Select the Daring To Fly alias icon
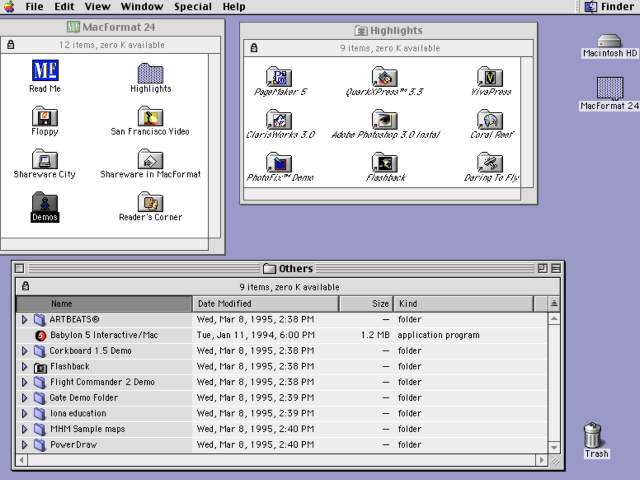Image resolution: width=640 pixels, height=480 pixels. point(490,162)
